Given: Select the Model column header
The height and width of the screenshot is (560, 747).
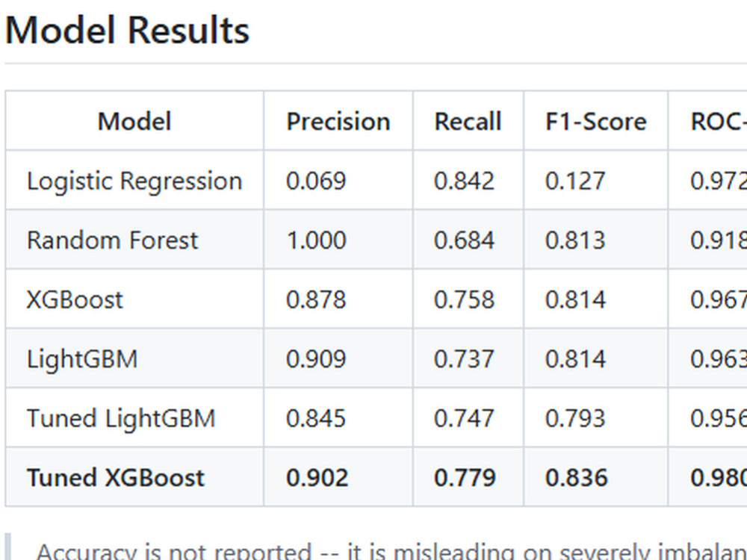Looking at the screenshot, I should (x=134, y=121).
